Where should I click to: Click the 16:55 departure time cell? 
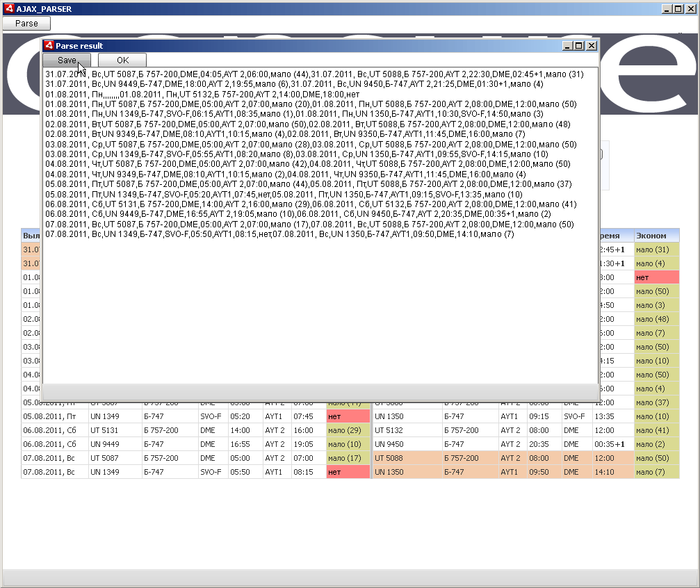[245, 444]
